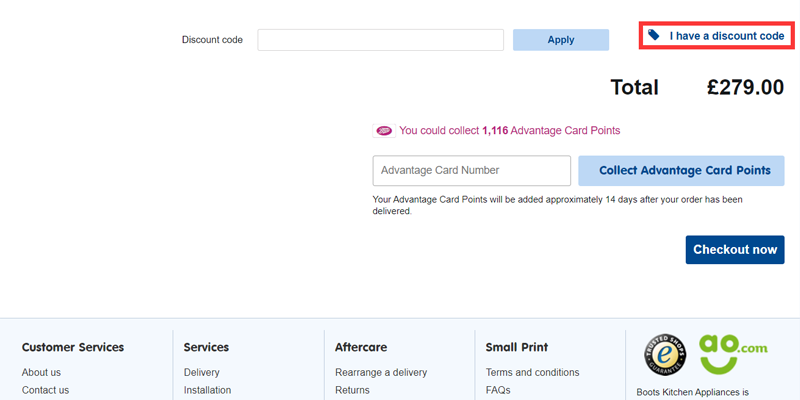Select Rearrange a delivery link
Viewport: 800px width, 400px height.
point(380,372)
